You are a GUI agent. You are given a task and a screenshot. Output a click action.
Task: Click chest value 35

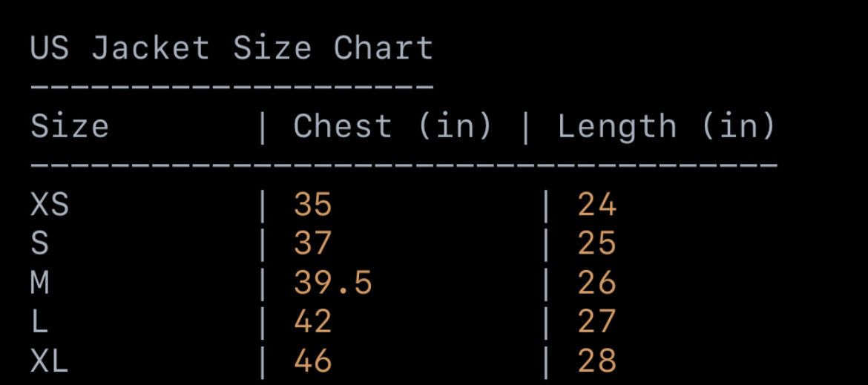312,204
